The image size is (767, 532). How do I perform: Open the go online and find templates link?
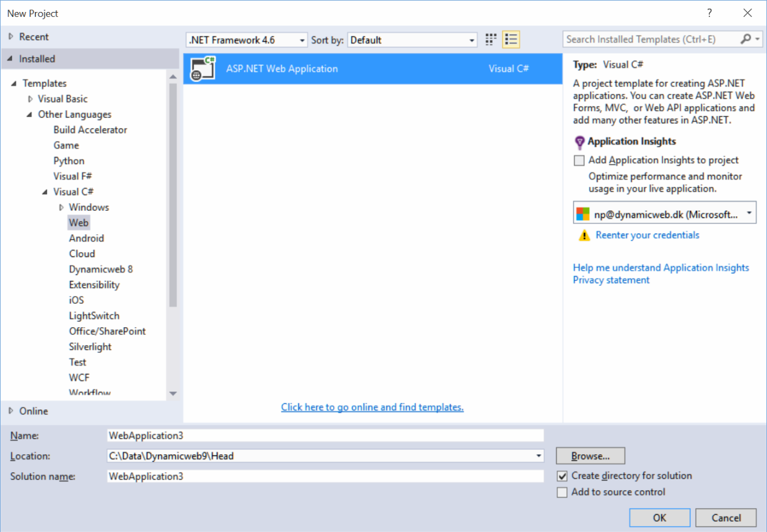(372, 407)
